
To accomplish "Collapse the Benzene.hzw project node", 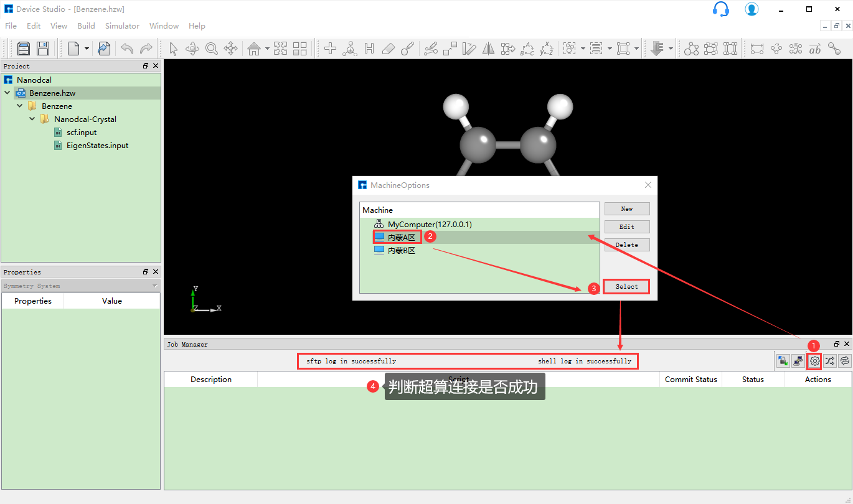I will (7, 93).
